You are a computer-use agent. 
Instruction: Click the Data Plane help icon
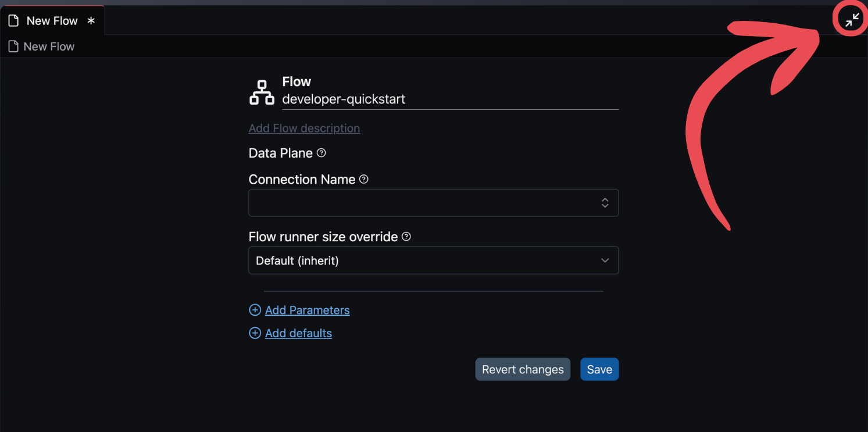(x=321, y=153)
